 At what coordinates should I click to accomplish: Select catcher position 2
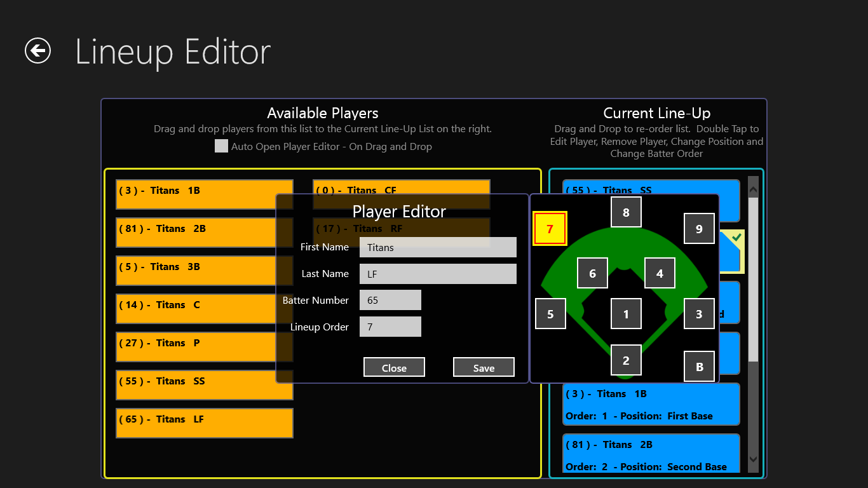tap(626, 360)
